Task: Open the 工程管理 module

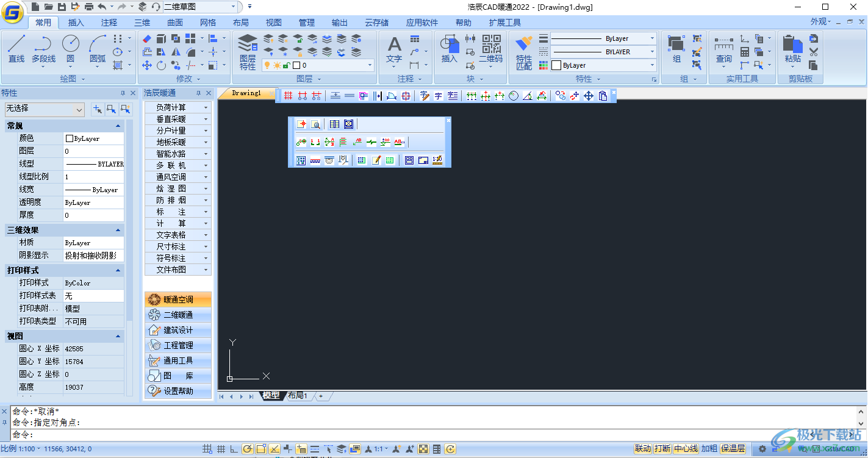Action: point(178,345)
